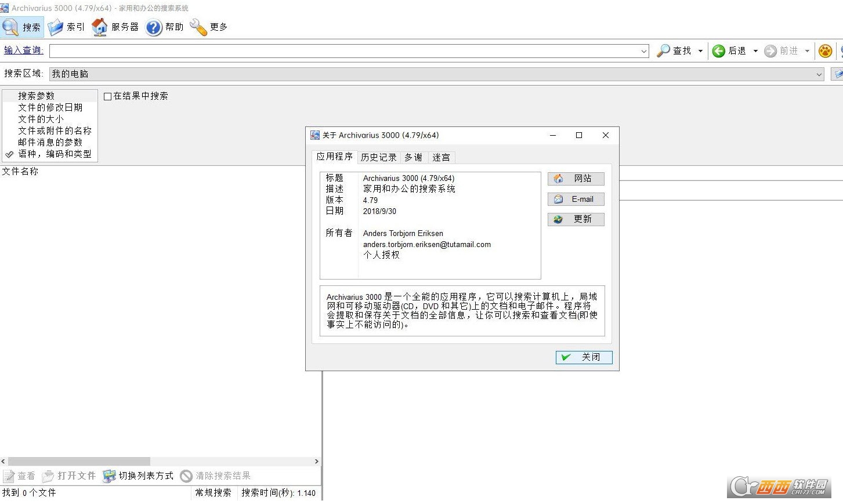Viewport: 843px width, 504px height.
Task: Click the 常规搜索 status bar entry
Action: tap(213, 493)
